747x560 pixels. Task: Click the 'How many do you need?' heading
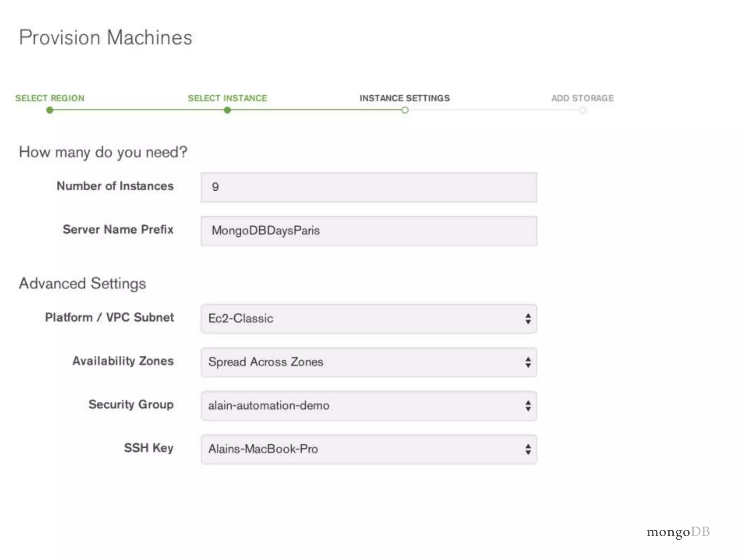click(x=103, y=152)
